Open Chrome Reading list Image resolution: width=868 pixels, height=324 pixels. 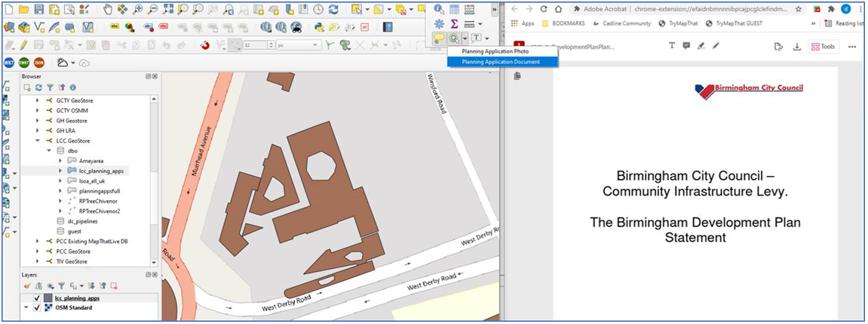point(843,23)
